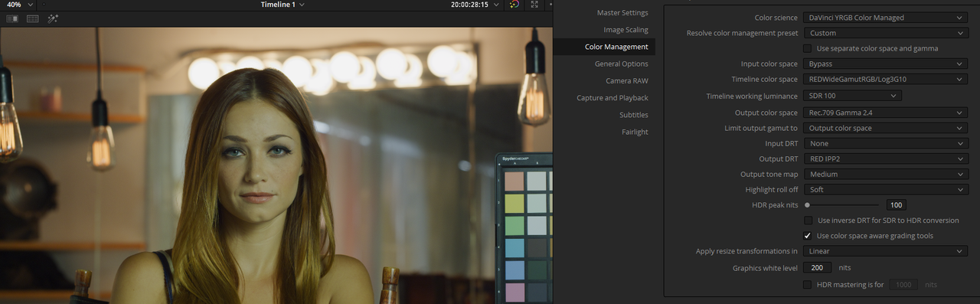Open the timecode display options dropdown
The width and height of the screenshot is (980, 304).
point(497,5)
